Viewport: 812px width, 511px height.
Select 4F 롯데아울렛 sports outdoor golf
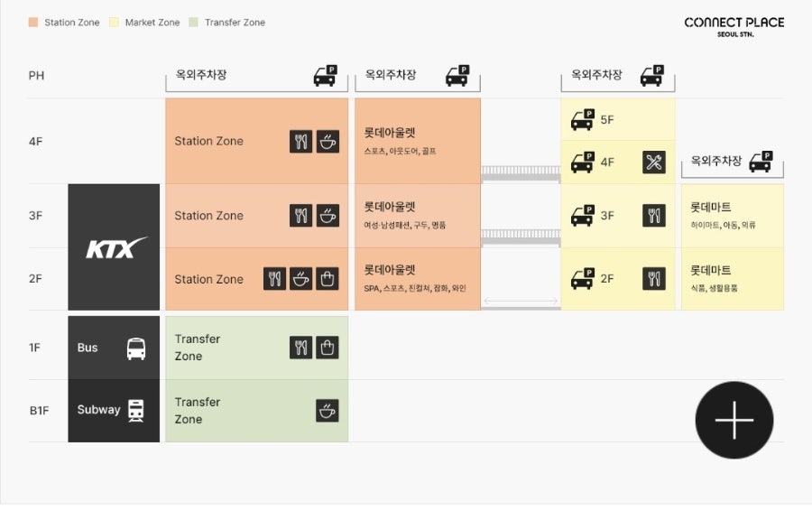click(418, 141)
